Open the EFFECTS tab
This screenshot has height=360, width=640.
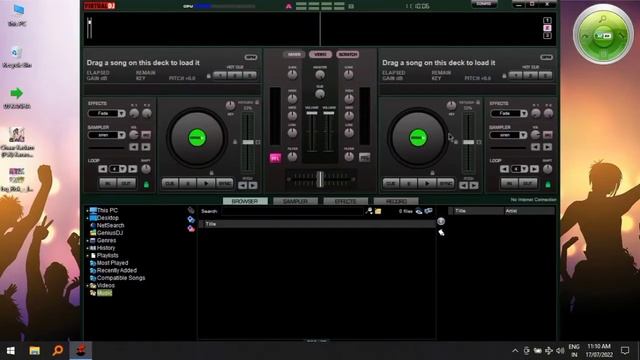tap(346, 201)
